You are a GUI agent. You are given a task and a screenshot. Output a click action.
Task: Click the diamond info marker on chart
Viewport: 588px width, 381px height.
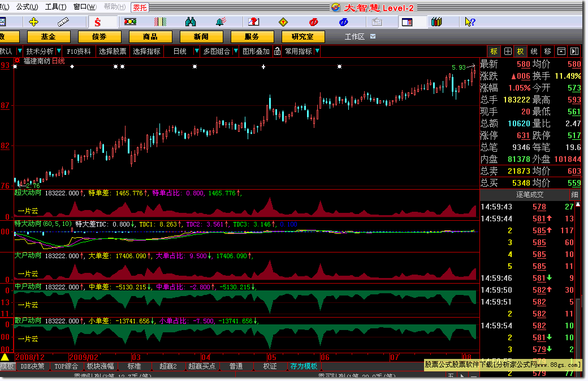click(72, 67)
